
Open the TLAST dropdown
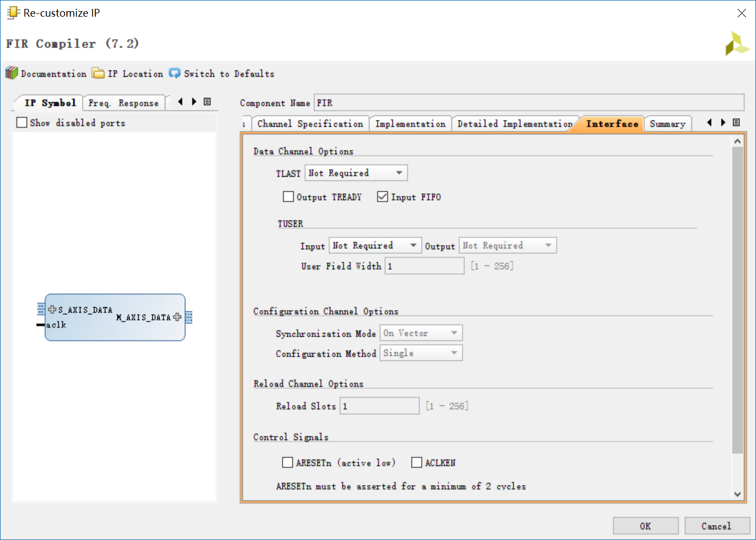(356, 173)
